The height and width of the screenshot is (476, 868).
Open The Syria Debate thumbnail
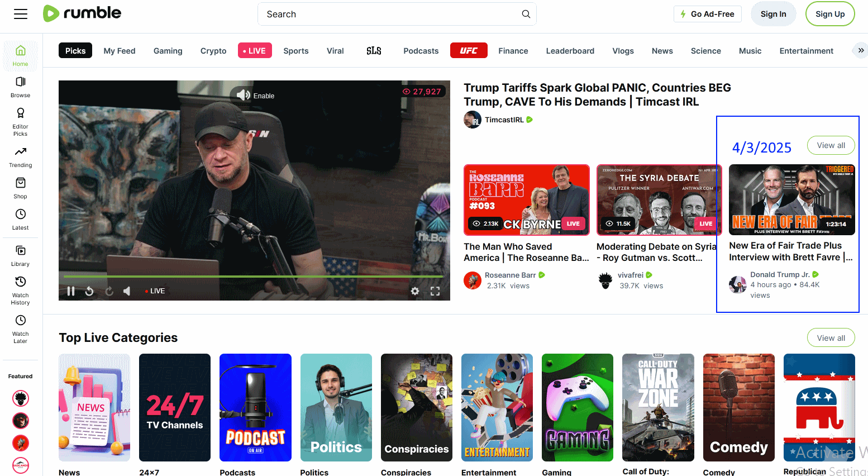659,200
